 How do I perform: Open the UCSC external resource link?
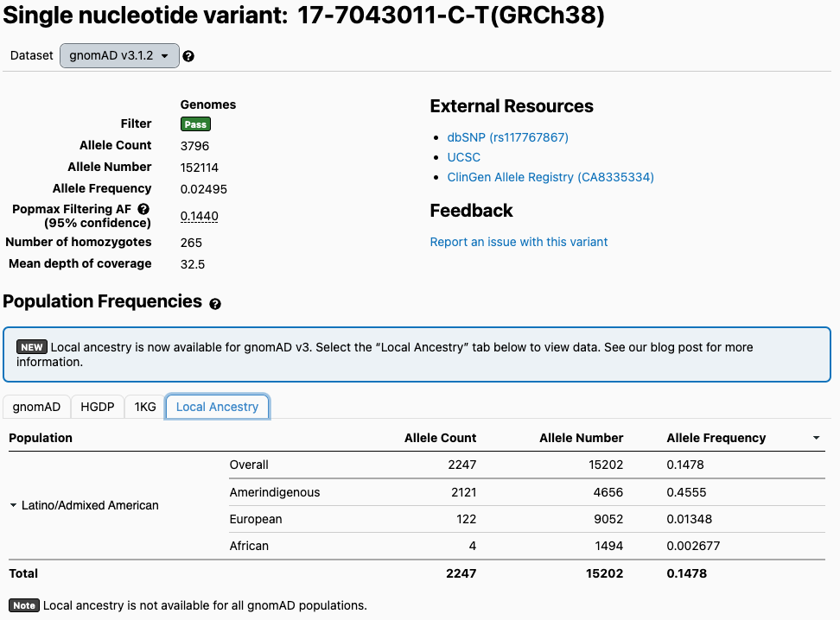[x=463, y=157]
